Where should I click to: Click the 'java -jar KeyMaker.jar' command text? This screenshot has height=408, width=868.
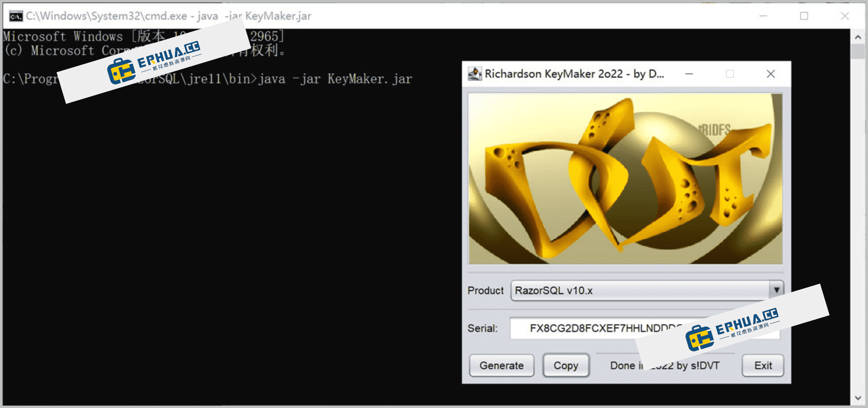[x=335, y=79]
